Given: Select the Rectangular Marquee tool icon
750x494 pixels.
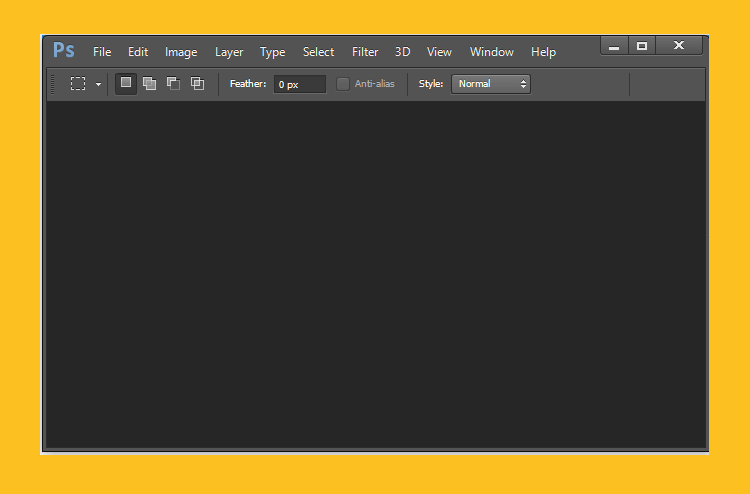Looking at the screenshot, I should coord(78,84).
